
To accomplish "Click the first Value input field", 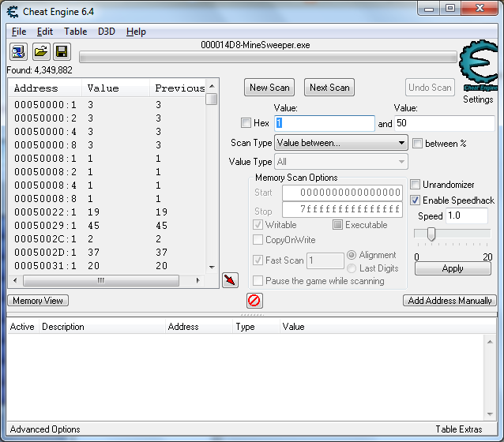I will point(325,123).
